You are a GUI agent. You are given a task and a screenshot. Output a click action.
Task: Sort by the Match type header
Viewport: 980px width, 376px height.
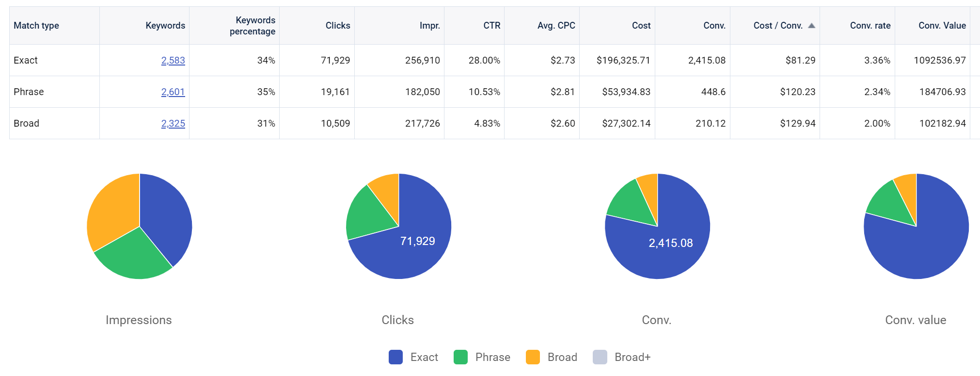[x=36, y=26]
